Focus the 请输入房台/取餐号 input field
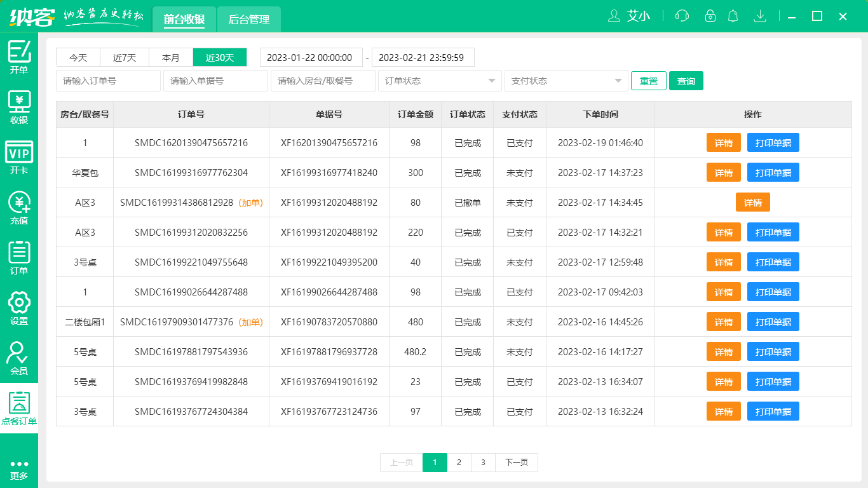The image size is (868, 488). click(323, 81)
